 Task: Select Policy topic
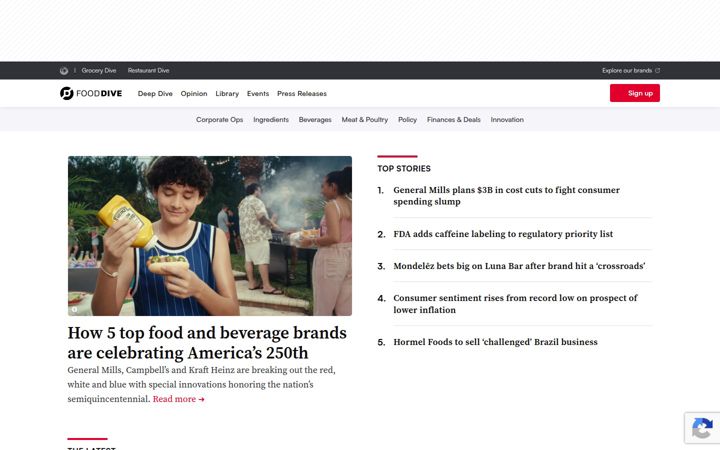[x=407, y=120]
